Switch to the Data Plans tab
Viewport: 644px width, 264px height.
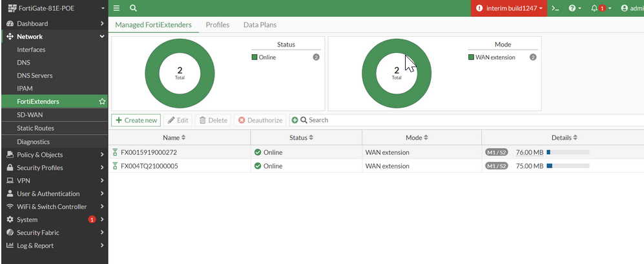260,25
